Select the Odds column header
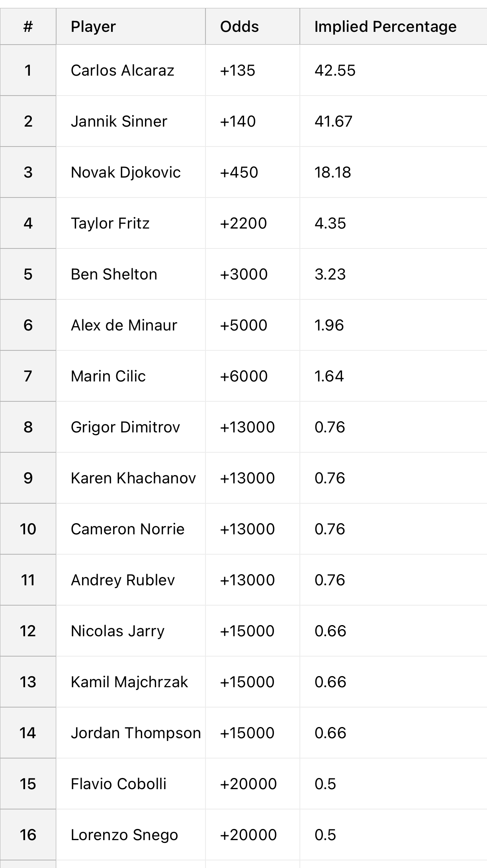 [x=252, y=26]
